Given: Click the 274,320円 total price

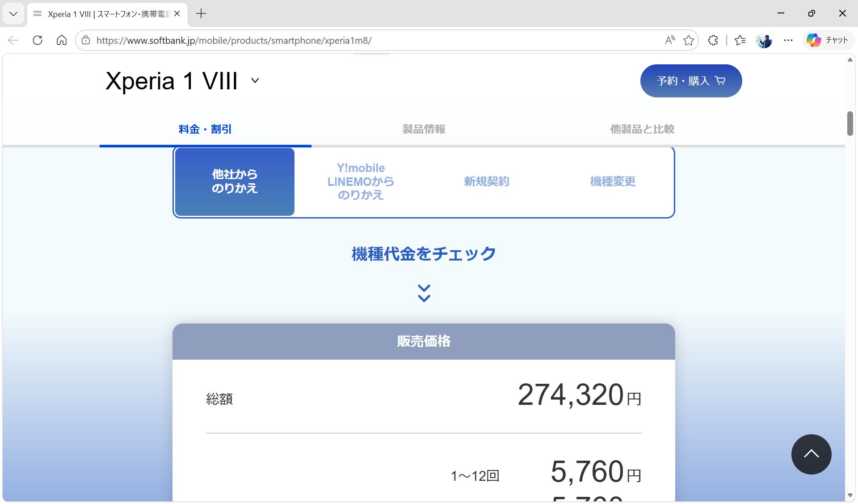Looking at the screenshot, I should point(579,395).
